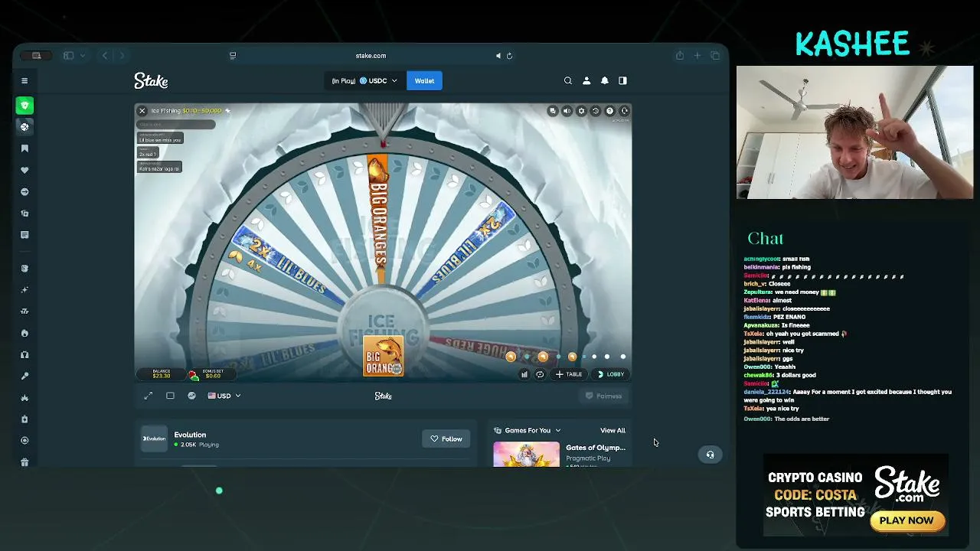Open the Stake hamburger menu
Screen dimensions: 980x551
[x=24, y=80]
